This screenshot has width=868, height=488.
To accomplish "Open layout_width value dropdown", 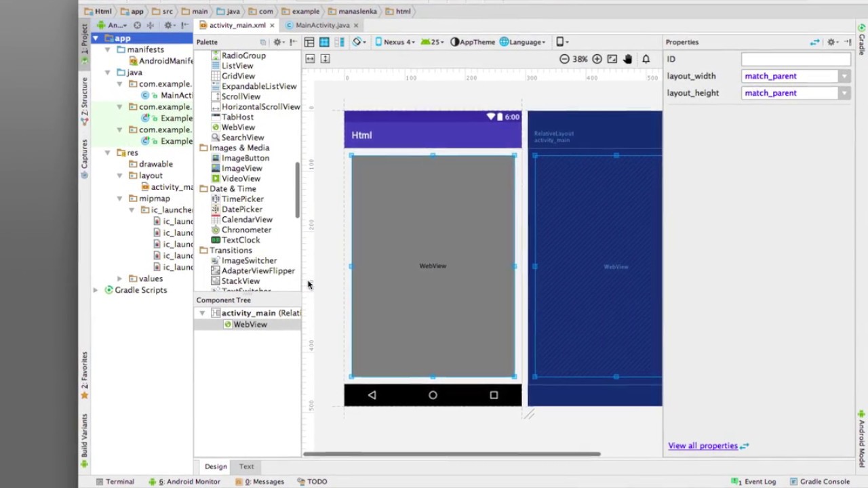I will point(844,76).
